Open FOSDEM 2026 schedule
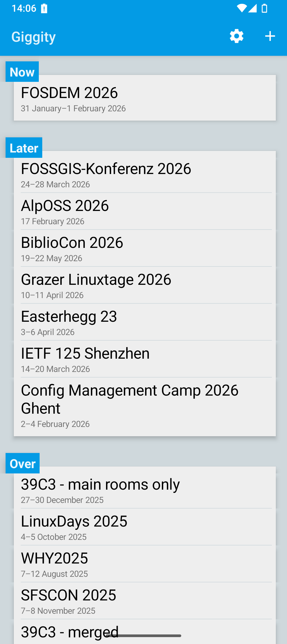 coord(145,98)
